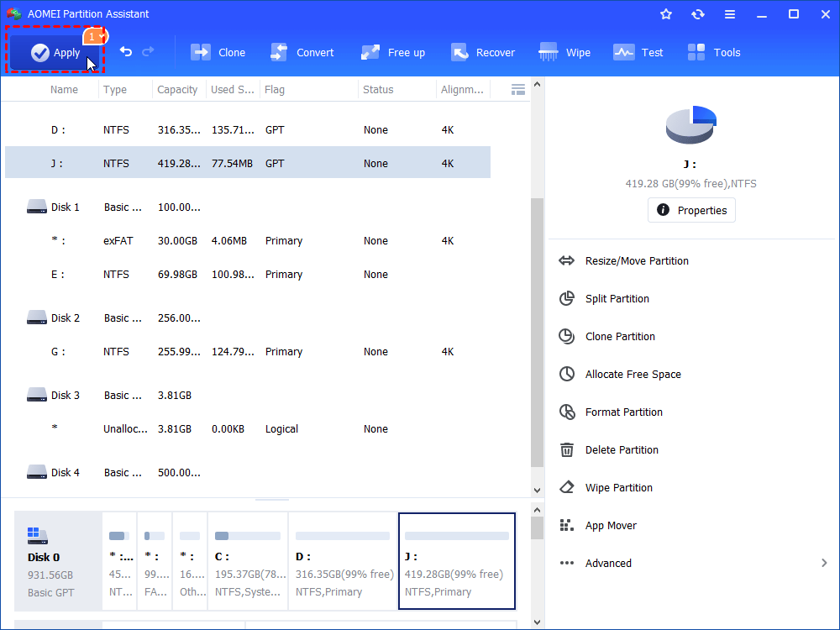Viewport: 840px width, 630px height.
Task: Collapse the partition list using the down scroll arrow
Action: click(537, 490)
